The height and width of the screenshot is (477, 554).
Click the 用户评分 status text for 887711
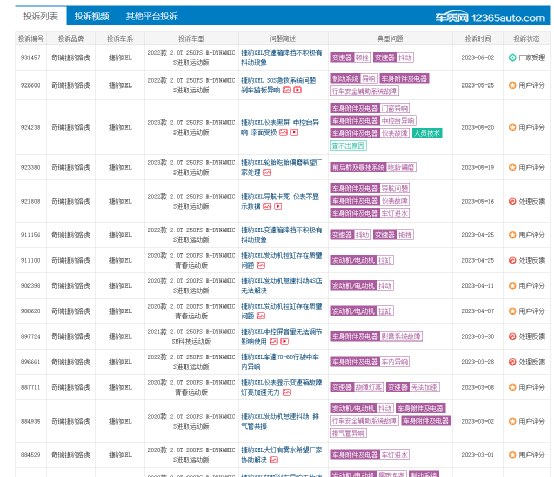tap(532, 387)
